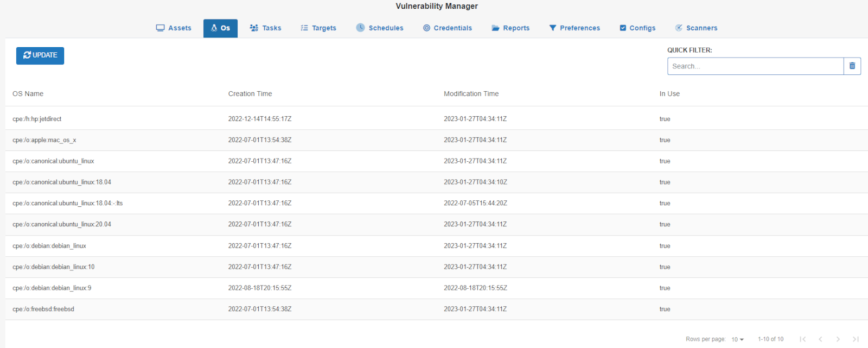Image resolution: width=868 pixels, height=348 pixels.
Task: Click the 1-10 of 10 page indicator
Action: tap(770, 339)
